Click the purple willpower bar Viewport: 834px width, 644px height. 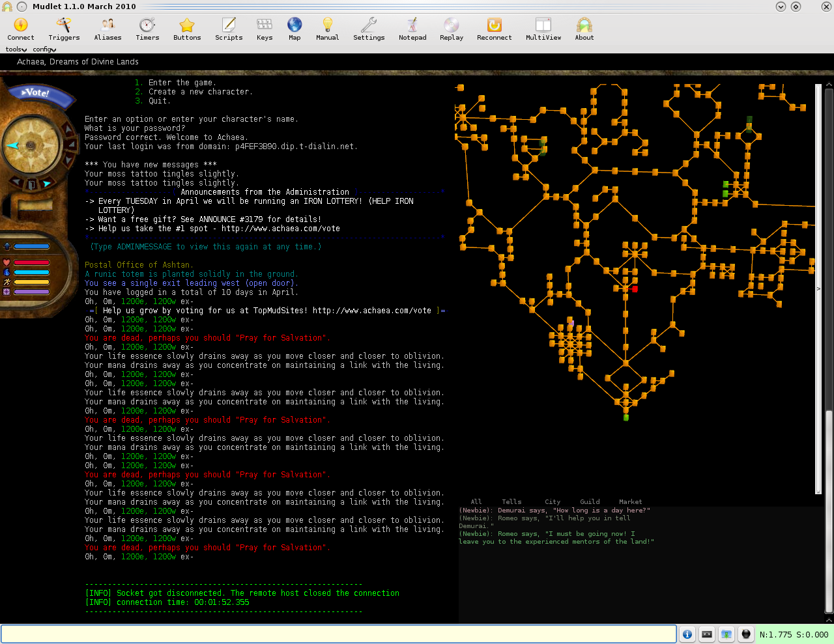click(x=32, y=292)
